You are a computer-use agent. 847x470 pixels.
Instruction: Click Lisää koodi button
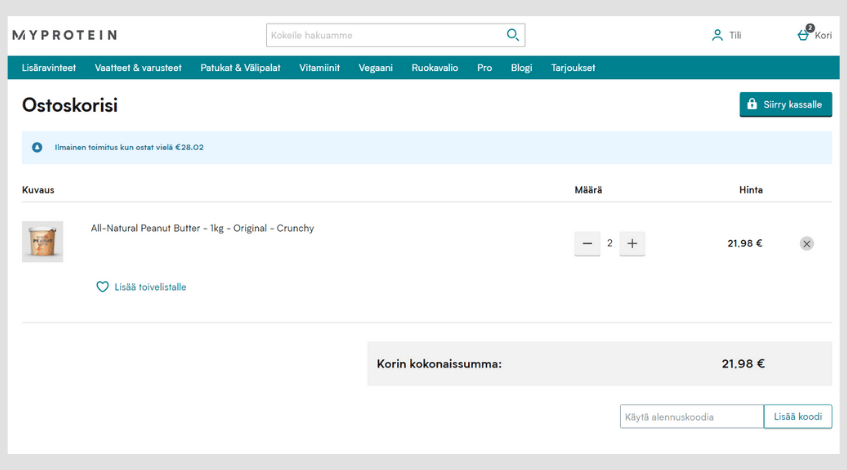[798, 417]
